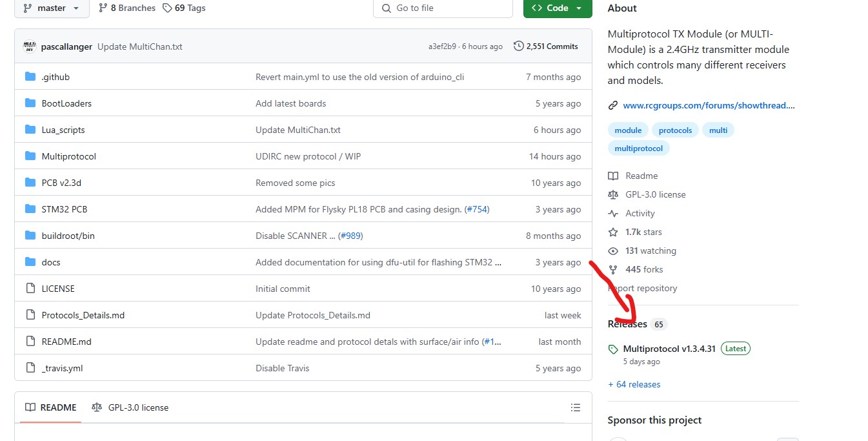Open commit message 'Add latest boards'

pyautogui.click(x=291, y=103)
